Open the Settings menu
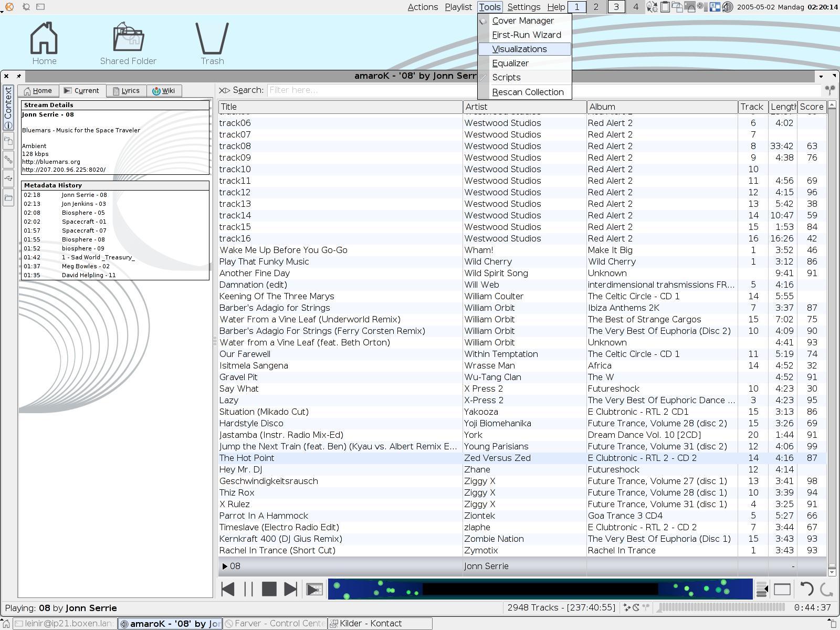Viewport: 840px width, 630px height. [x=524, y=7]
